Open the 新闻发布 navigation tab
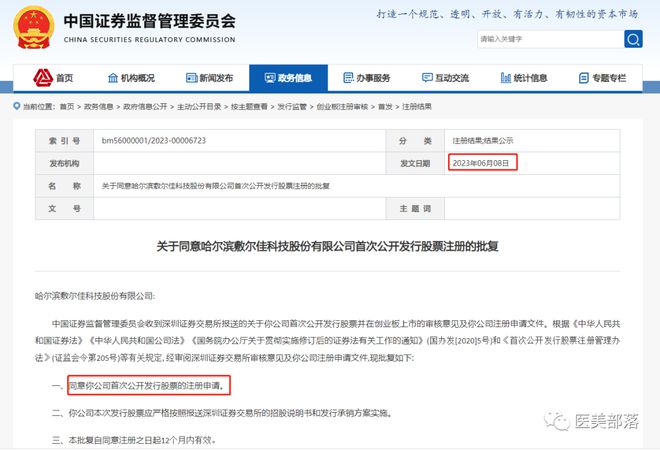The image size is (660, 450). point(210,78)
